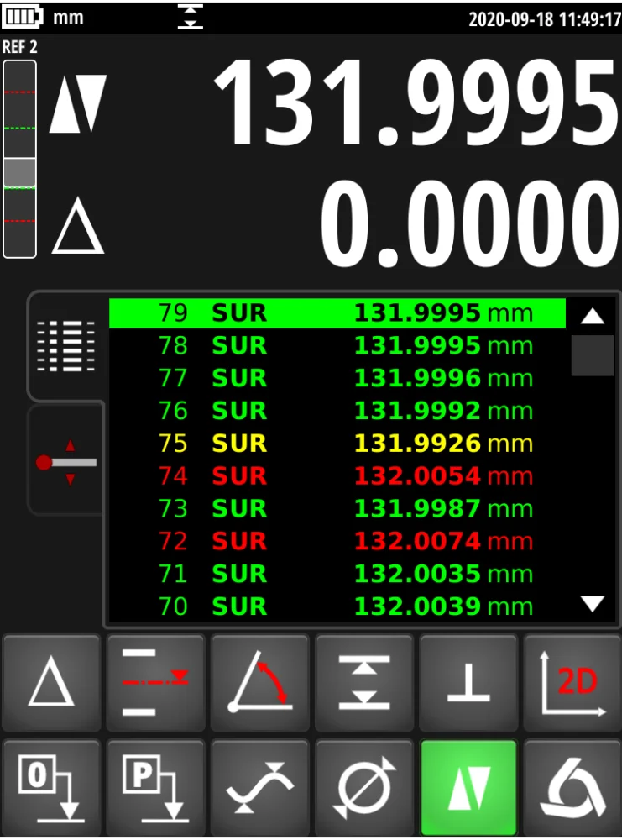The height and width of the screenshot is (840, 622).
Task: Toggle the green surface probing mode button
Action: pos(469,788)
